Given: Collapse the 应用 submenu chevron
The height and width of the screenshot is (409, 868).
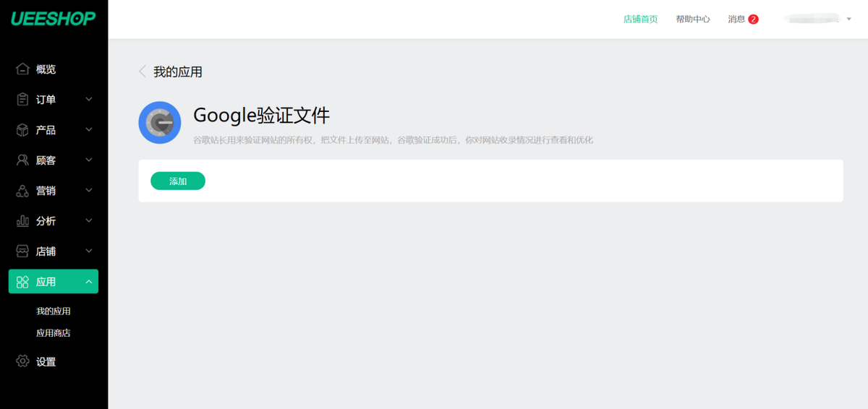Looking at the screenshot, I should [x=89, y=281].
